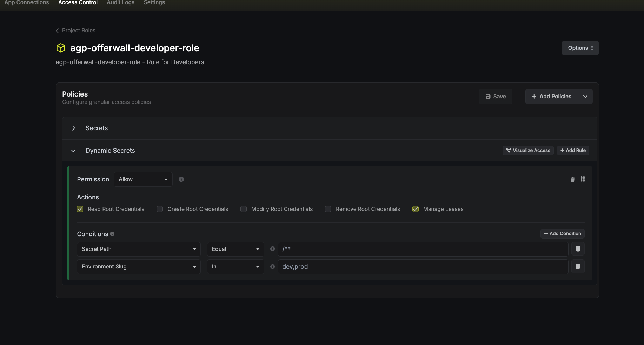Open the Settings tab

[x=154, y=3]
